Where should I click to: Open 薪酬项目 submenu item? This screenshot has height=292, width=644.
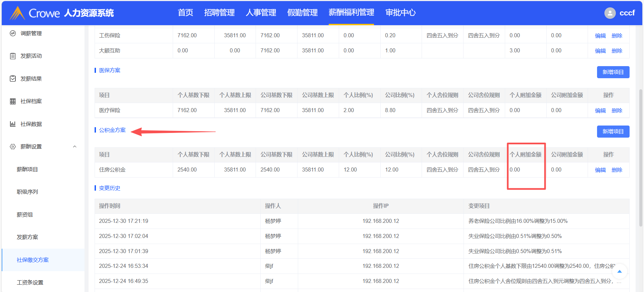click(28, 169)
